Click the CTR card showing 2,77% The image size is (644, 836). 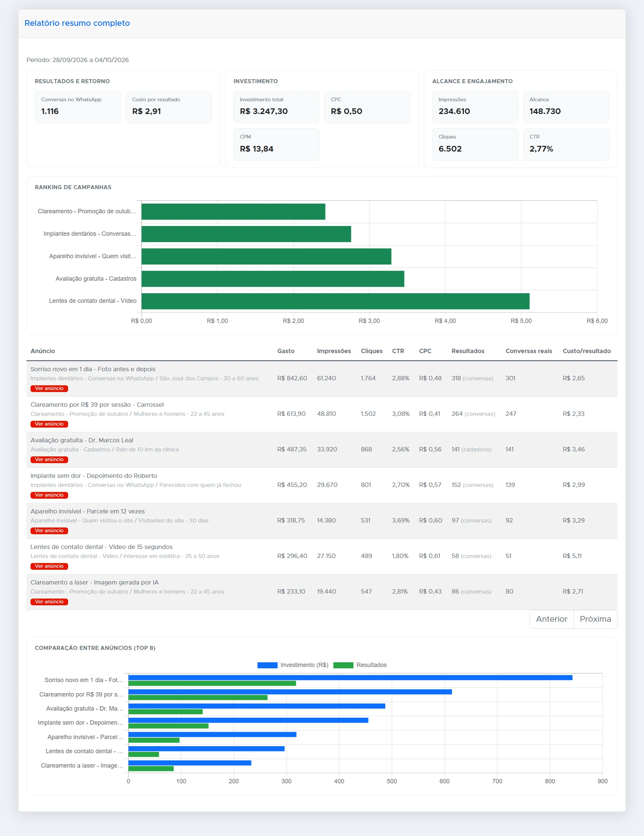click(566, 144)
